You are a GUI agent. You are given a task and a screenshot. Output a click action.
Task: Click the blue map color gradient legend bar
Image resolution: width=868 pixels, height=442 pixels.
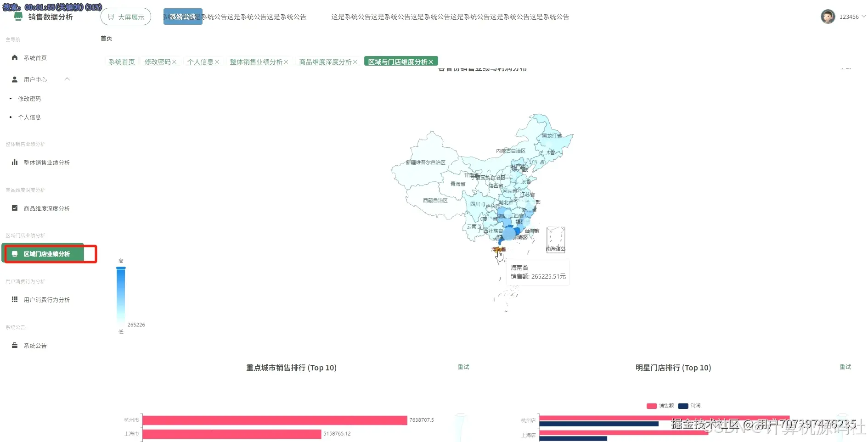pyautogui.click(x=121, y=296)
